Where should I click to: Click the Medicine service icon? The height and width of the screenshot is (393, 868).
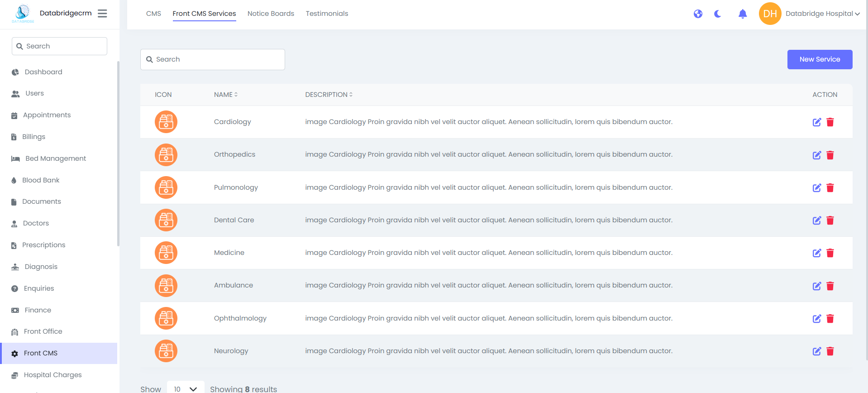[x=166, y=253]
